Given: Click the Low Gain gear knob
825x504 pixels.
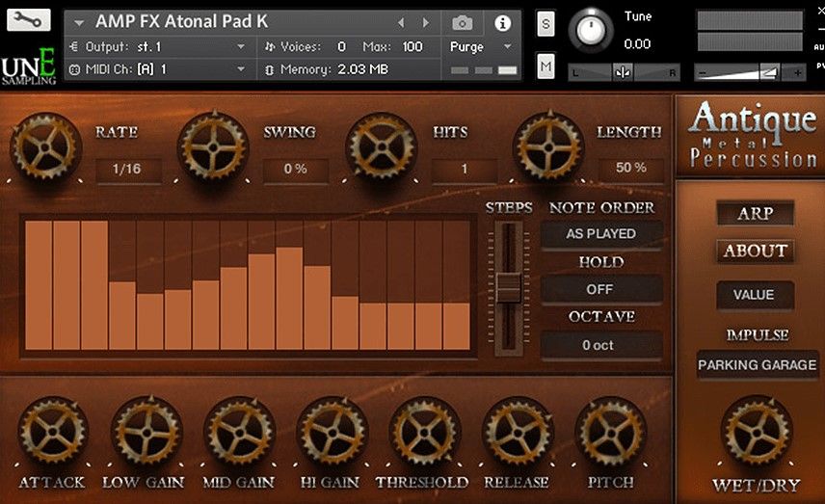Looking at the screenshot, I should tap(146, 432).
